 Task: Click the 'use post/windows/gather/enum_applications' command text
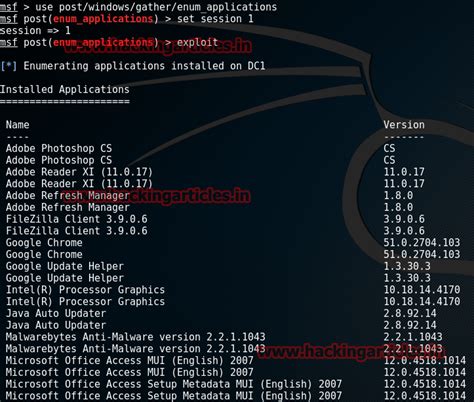156,7
